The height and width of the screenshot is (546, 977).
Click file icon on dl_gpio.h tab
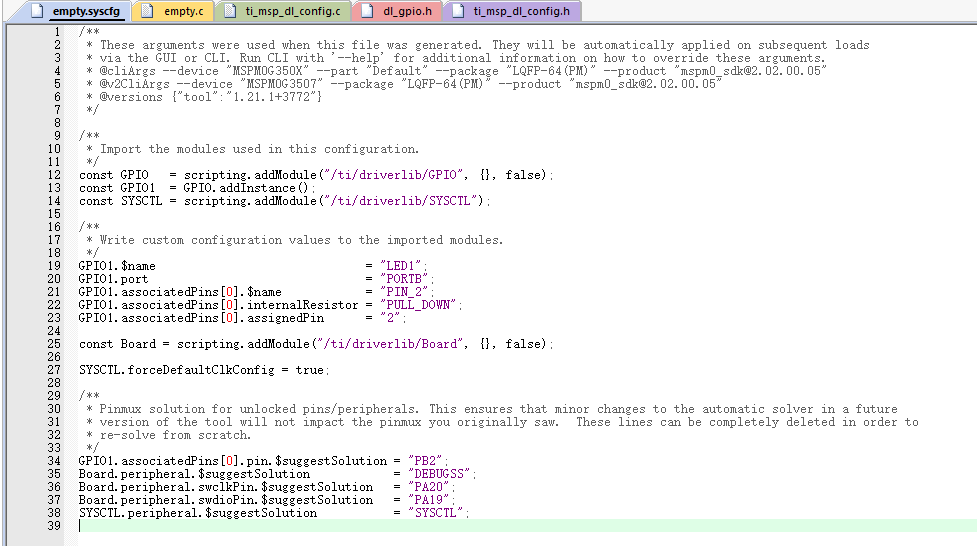368,11
